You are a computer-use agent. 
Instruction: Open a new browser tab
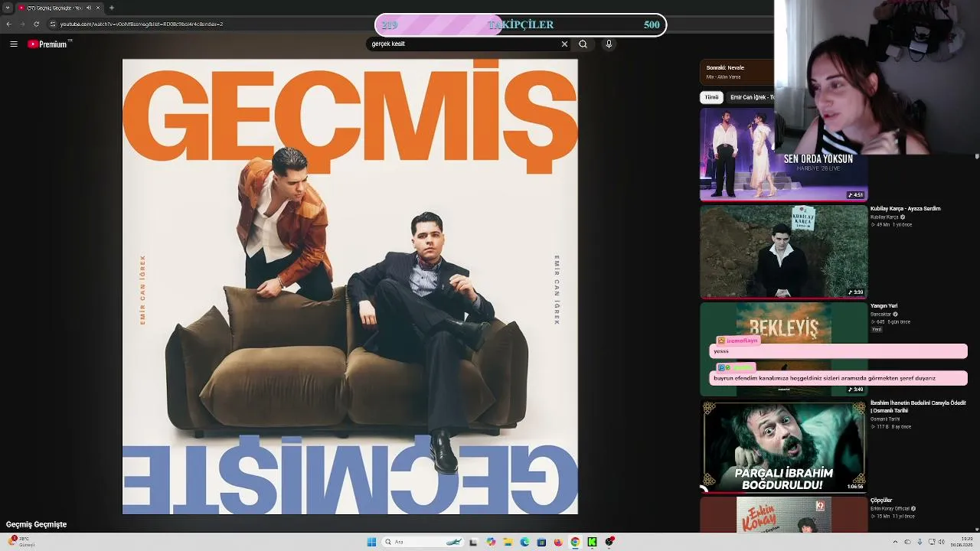(x=112, y=8)
